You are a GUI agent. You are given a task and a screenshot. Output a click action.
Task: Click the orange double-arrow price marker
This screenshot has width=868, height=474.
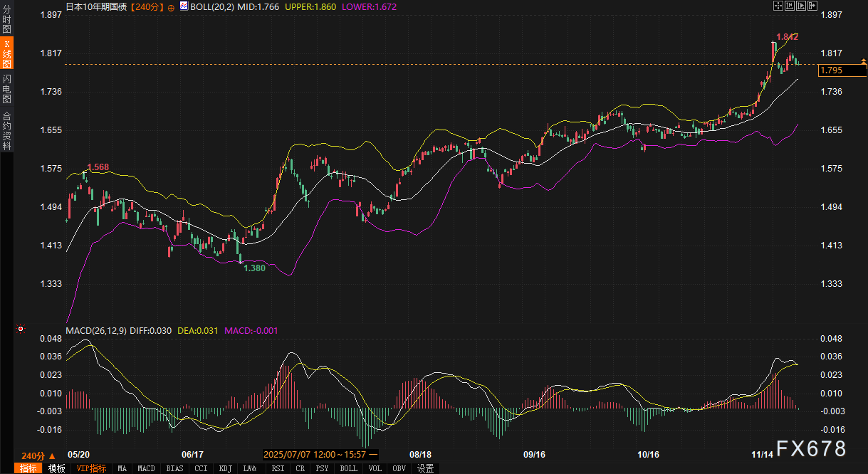(863, 65)
